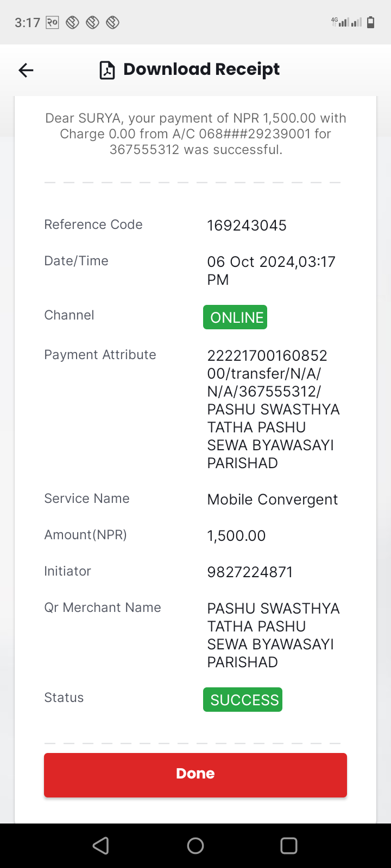The height and width of the screenshot is (868, 391).
Task: Tap the recent apps square icon
Action: (x=289, y=846)
